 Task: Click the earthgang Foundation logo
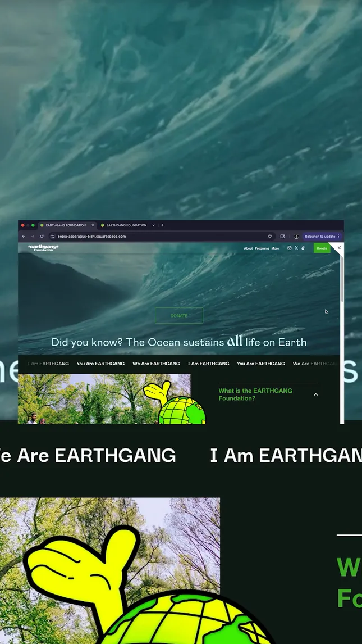[43, 248]
